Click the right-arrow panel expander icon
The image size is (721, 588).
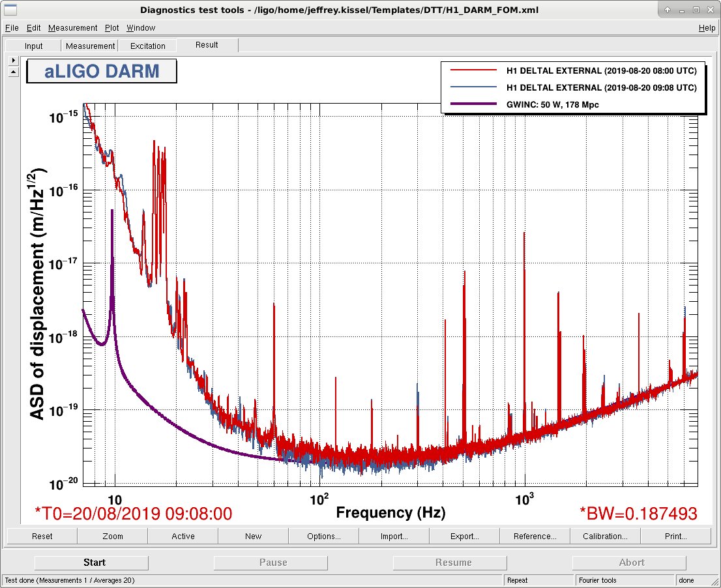13,60
